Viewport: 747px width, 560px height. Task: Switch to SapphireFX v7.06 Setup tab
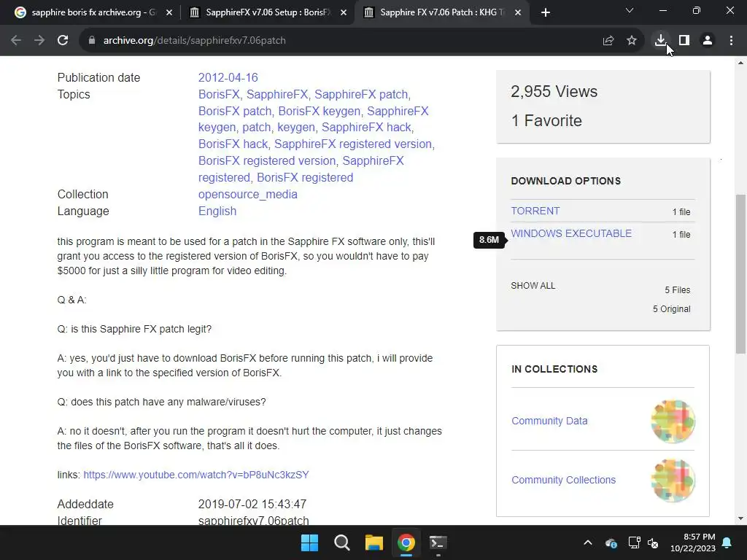[268, 12]
